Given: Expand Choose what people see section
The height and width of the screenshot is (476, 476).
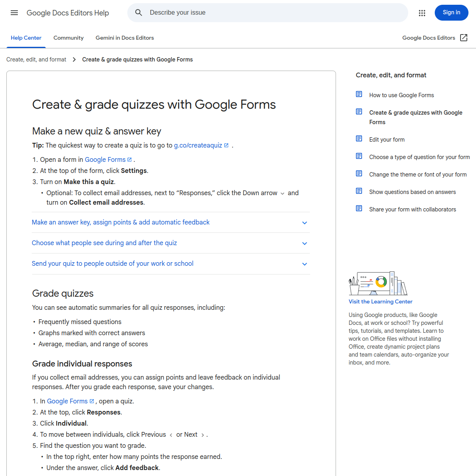Looking at the screenshot, I should click(x=171, y=243).
